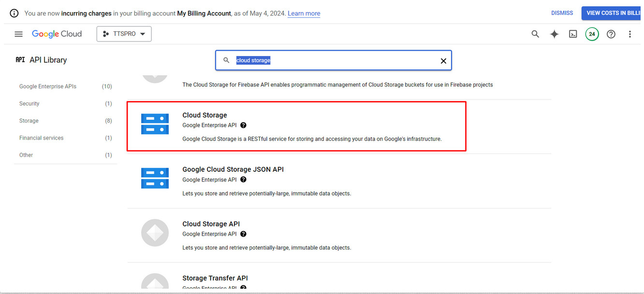Image resolution: width=644 pixels, height=294 pixels.
Task: Clear the search with the X icon
Action: point(443,61)
